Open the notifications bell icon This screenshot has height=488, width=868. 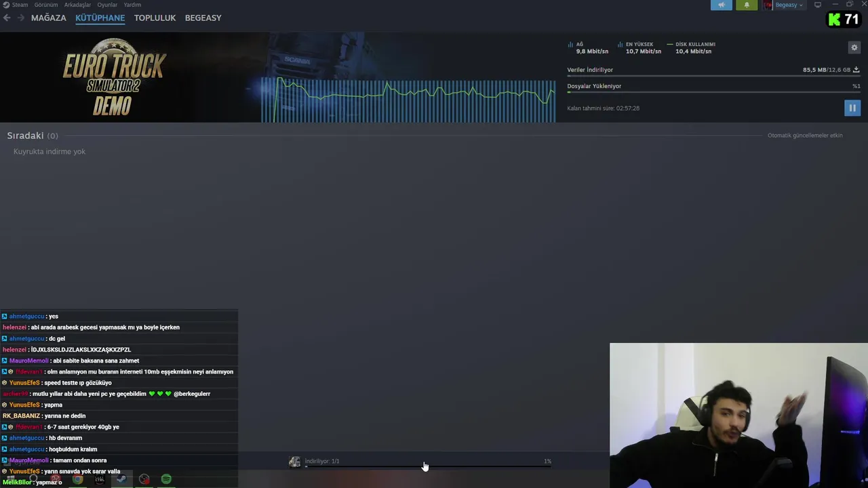click(x=747, y=5)
